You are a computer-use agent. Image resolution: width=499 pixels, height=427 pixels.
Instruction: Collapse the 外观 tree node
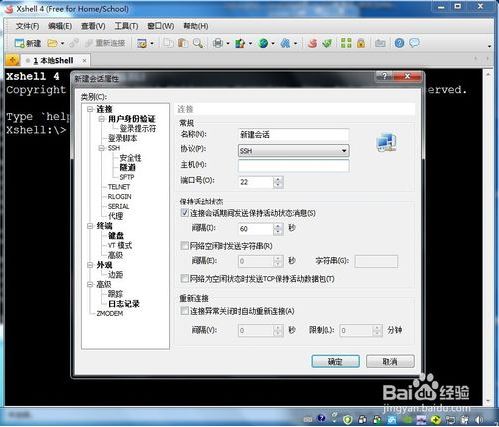coord(90,265)
